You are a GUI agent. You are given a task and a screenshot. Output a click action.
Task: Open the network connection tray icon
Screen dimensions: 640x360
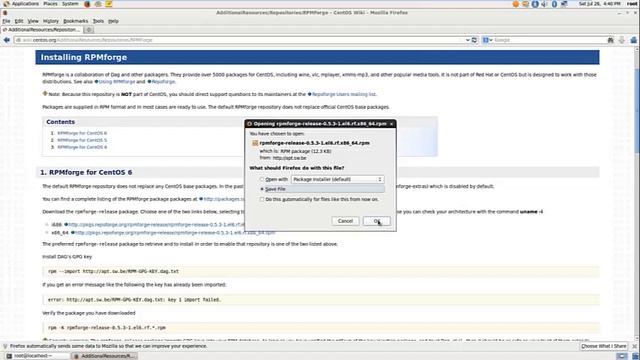pyautogui.click(x=564, y=4)
